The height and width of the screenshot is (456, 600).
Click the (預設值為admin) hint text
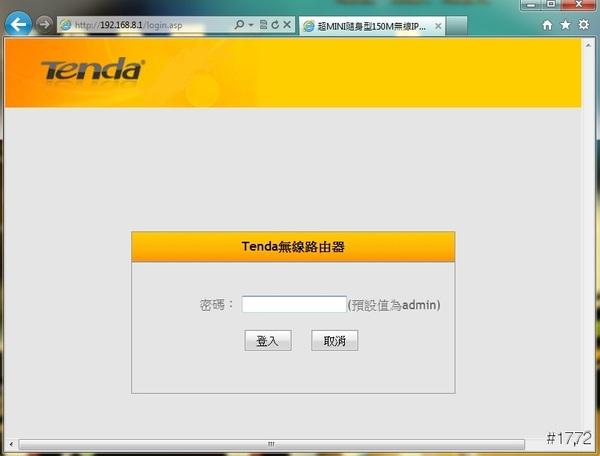pyautogui.click(x=394, y=305)
